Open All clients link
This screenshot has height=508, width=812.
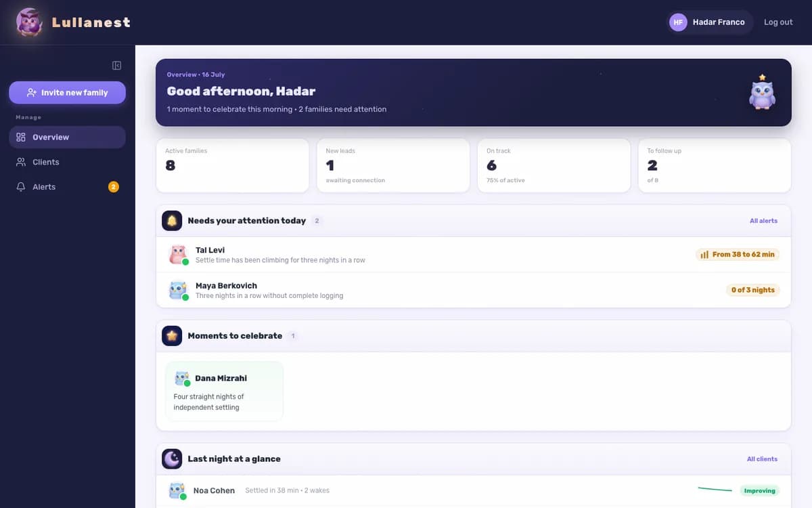[762, 459]
